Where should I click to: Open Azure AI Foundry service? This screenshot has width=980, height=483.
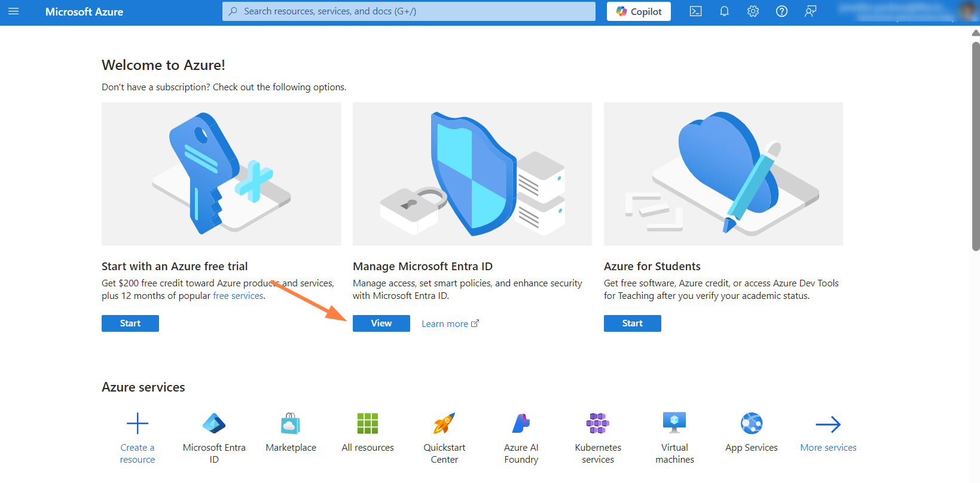coord(521,438)
